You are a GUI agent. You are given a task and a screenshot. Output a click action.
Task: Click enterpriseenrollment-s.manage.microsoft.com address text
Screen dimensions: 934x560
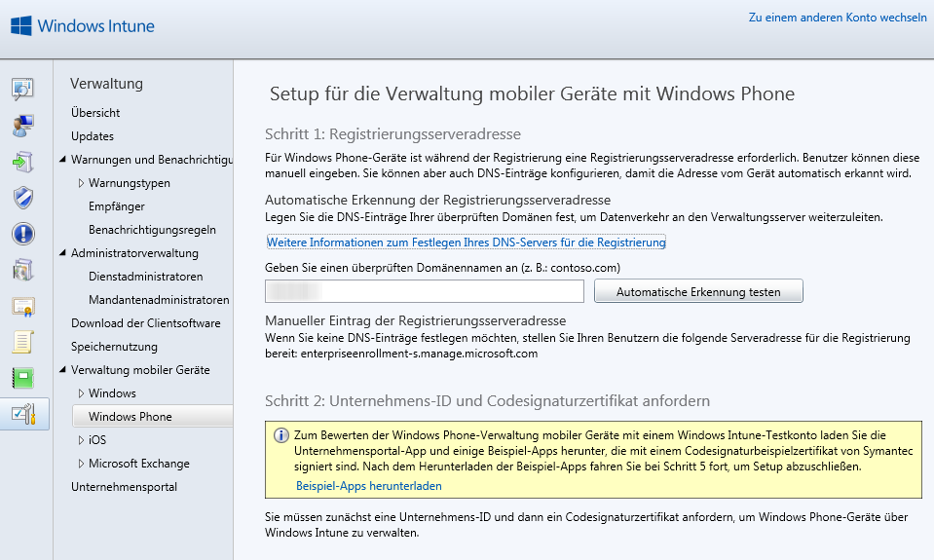tap(420, 354)
